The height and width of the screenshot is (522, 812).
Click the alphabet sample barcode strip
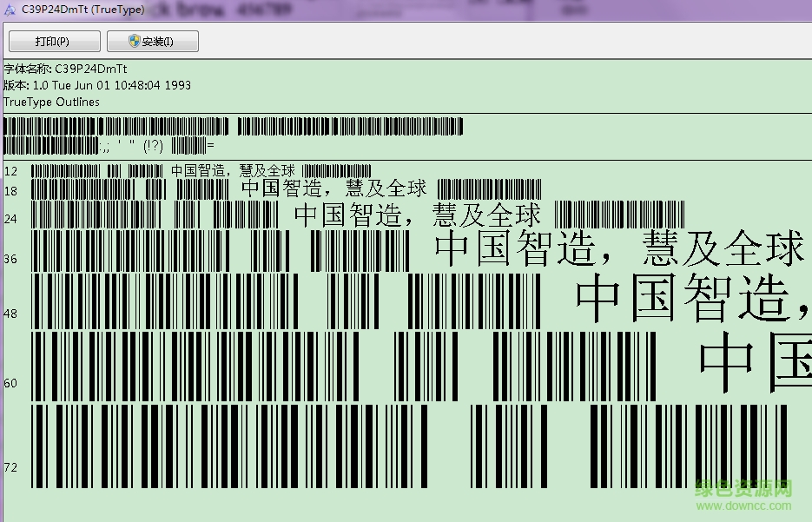[x=234, y=127]
